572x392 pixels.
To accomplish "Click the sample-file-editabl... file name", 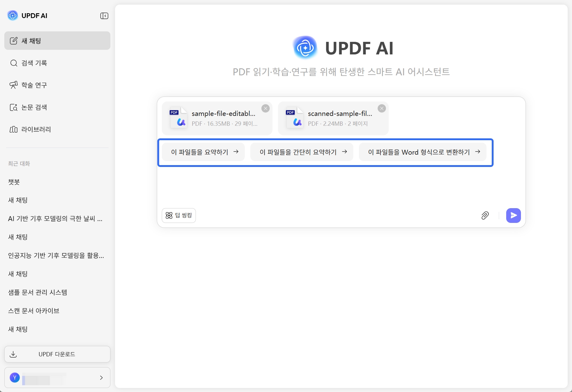I will (x=224, y=113).
